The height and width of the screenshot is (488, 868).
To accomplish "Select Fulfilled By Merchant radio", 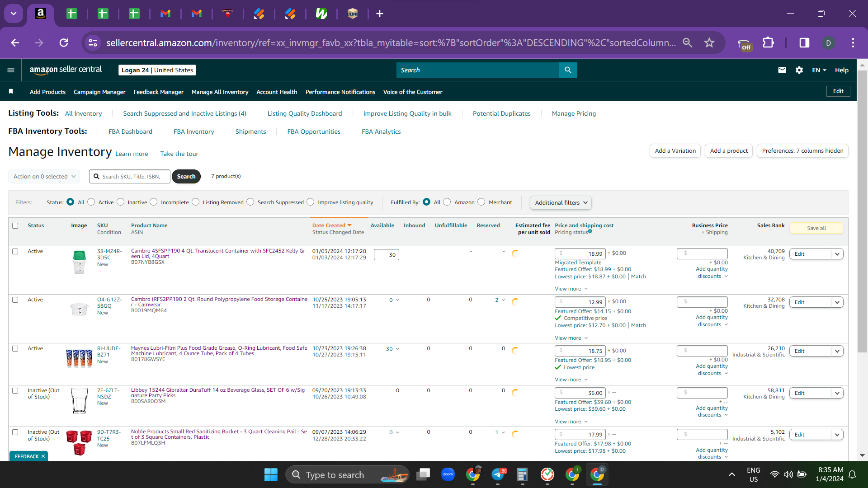I will [481, 202].
